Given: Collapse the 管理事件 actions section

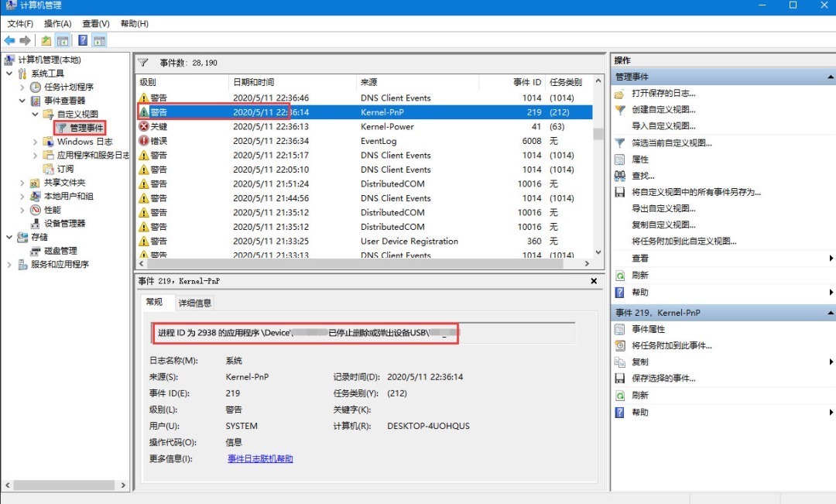Looking at the screenshot, I should [831, 77].
